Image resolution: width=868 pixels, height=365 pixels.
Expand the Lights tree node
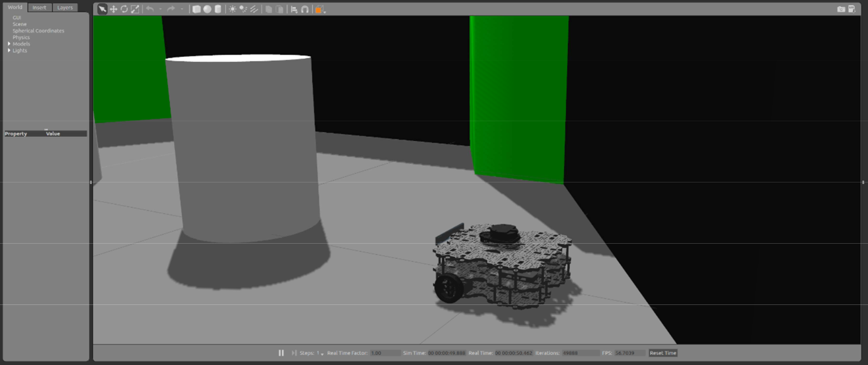coord(9,51)
